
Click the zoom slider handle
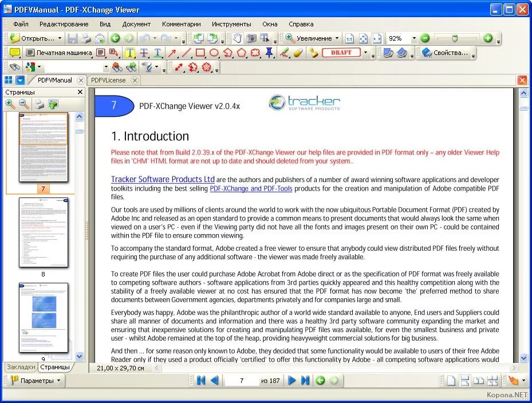pos(455,39)
